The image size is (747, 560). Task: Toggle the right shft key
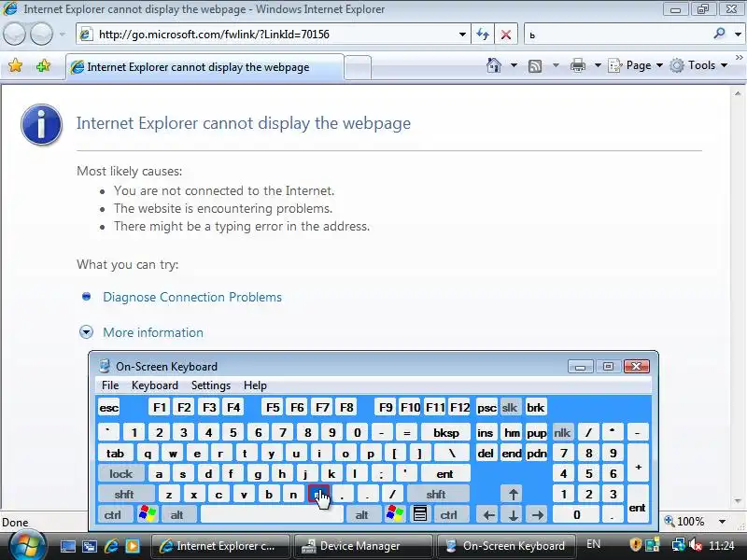pos(436,494)
